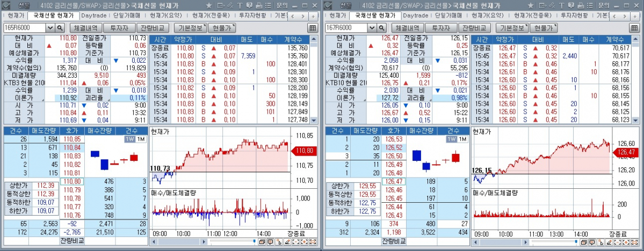Select 1M candle period toggle in right window
644x251 pixels.
[462, 139]
